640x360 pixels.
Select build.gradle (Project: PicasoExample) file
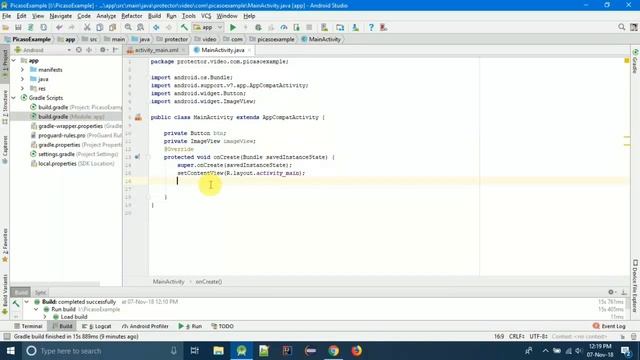(76, 107)
